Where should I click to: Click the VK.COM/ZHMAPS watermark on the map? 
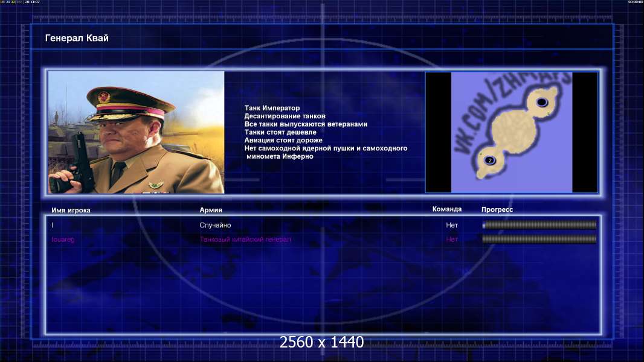[x=511, y=113]
